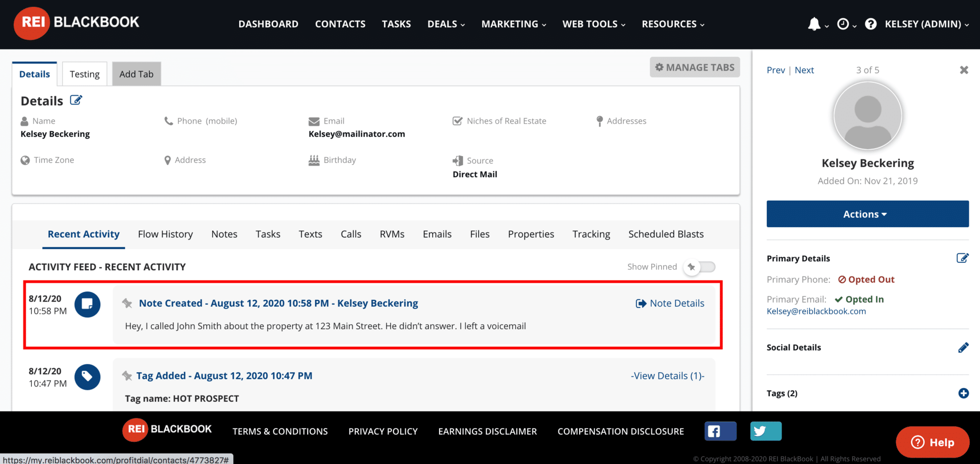Pin the Tag Added activity entry

pyautogui.click(x=127, y=376)
